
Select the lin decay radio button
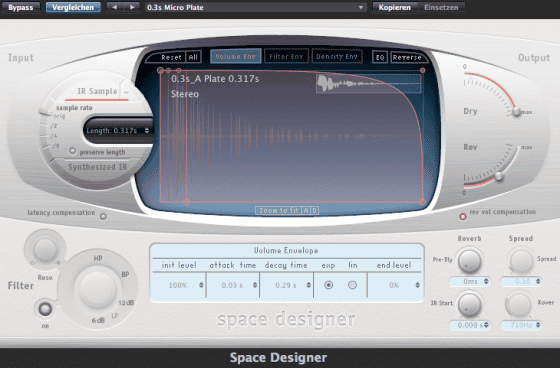point(352,285)
